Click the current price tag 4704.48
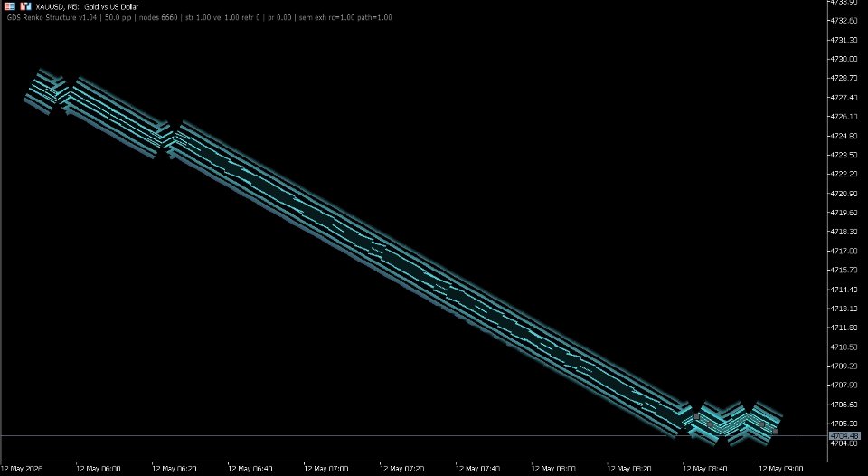This screenshot has width=868, height=476. 844,436
